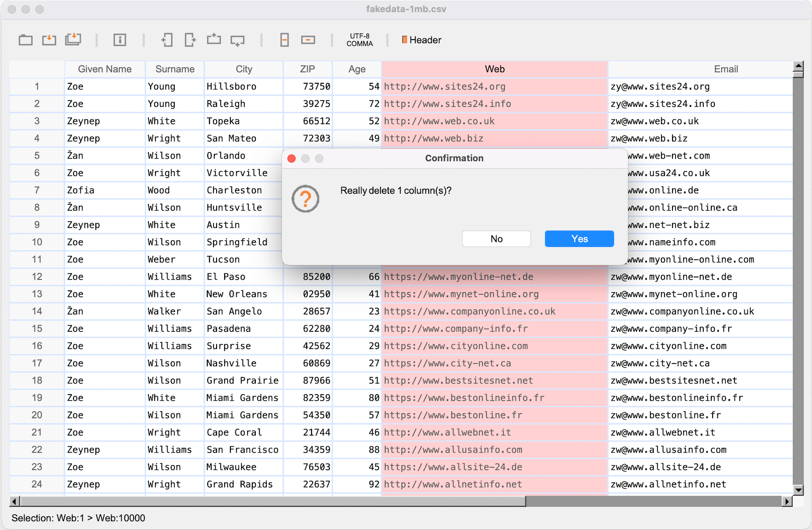This screenshot has width=812, height=530.
Task: Select the City column header
Action: pyautogui.click(x=244, y=69)
